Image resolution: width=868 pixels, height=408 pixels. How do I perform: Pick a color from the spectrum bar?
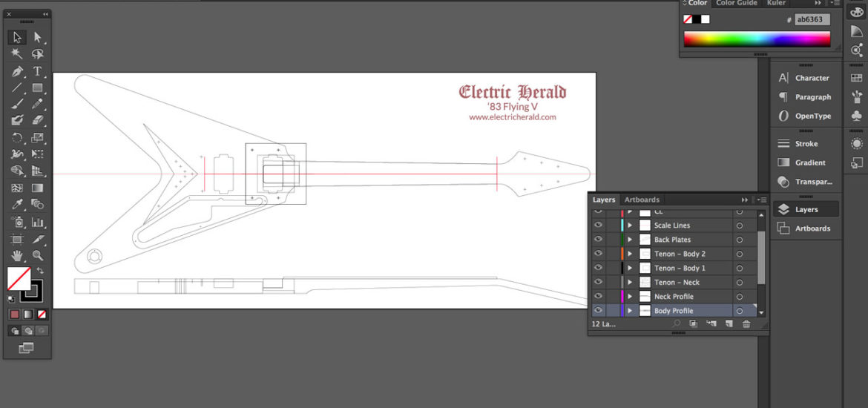point(757,39)
